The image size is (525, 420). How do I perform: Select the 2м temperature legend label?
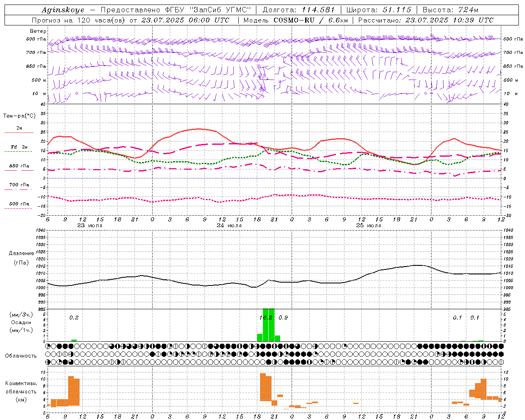pos(19,128)
